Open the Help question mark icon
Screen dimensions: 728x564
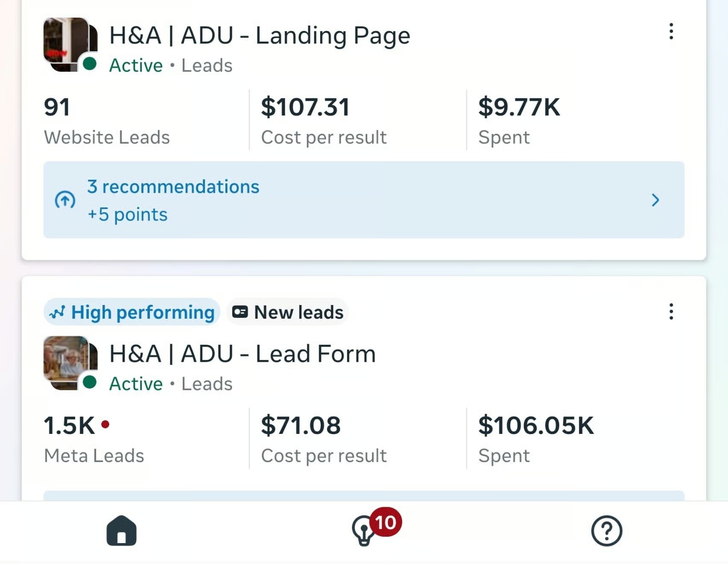(606, 531)
